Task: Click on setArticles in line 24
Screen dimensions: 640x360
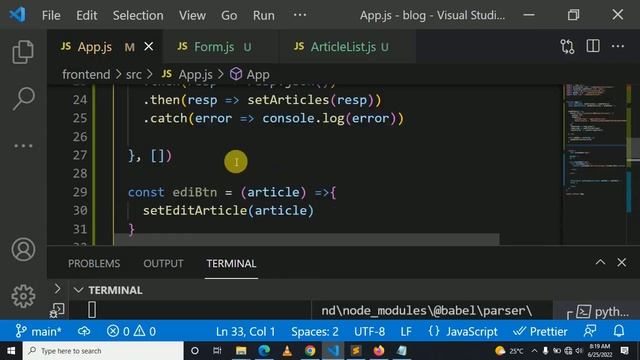Action: click(288, 100)
